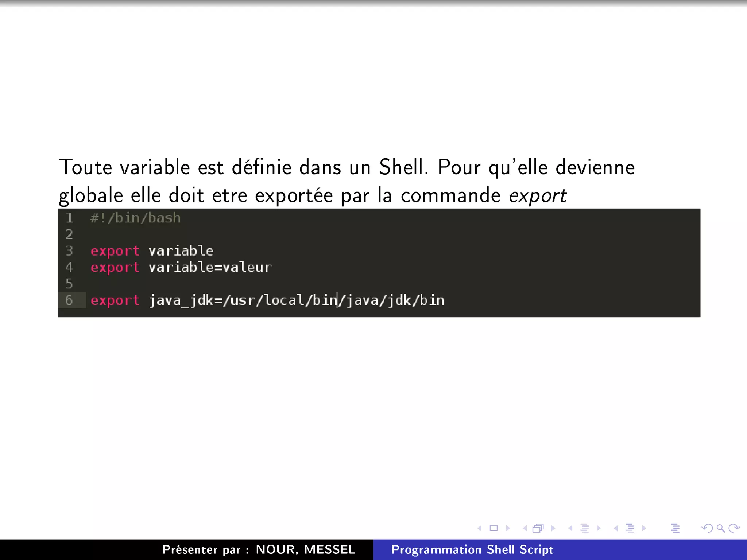The height and width of the screenshot is (560, 747).
Task: Click code text 'export variable=valeur'
Action: [x=181, y=267]
